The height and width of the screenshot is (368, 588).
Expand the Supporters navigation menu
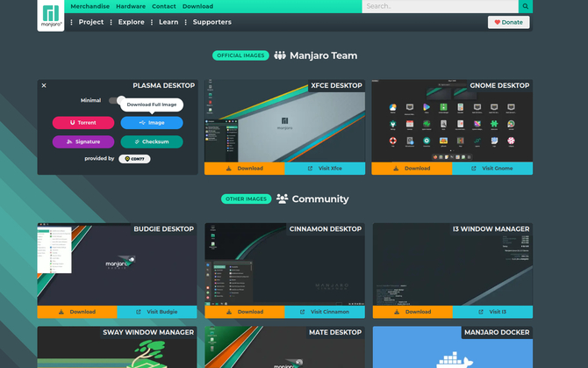click(212, 22)
